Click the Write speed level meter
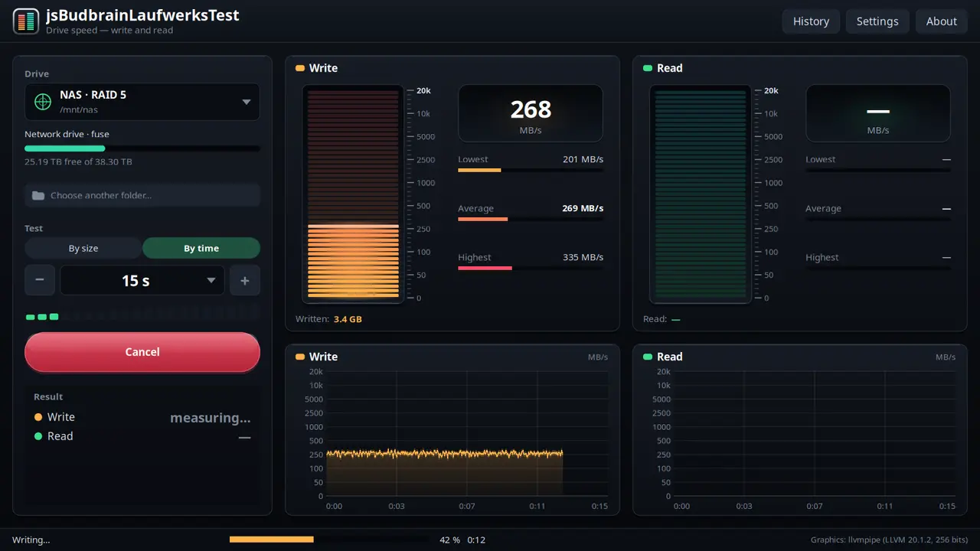The image size is (980, 551). tap(354, 194)
